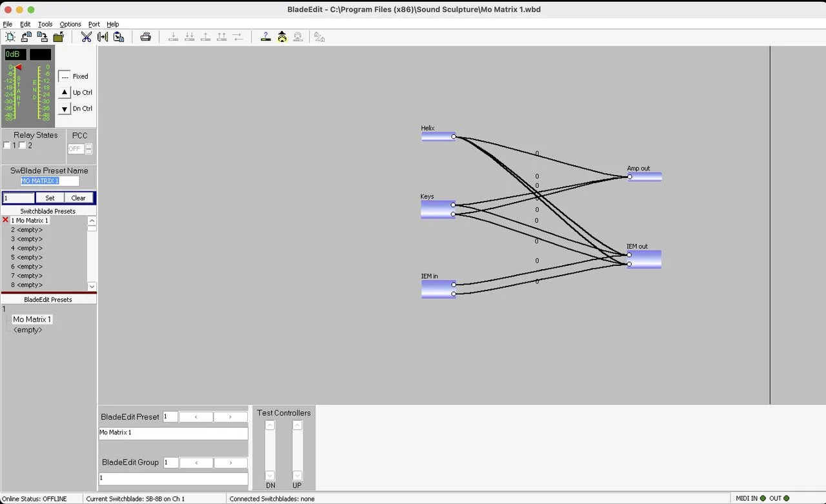Click the scissors cut icon in toolbar
This screenshot has width=826, height=504.
(86, 37)
